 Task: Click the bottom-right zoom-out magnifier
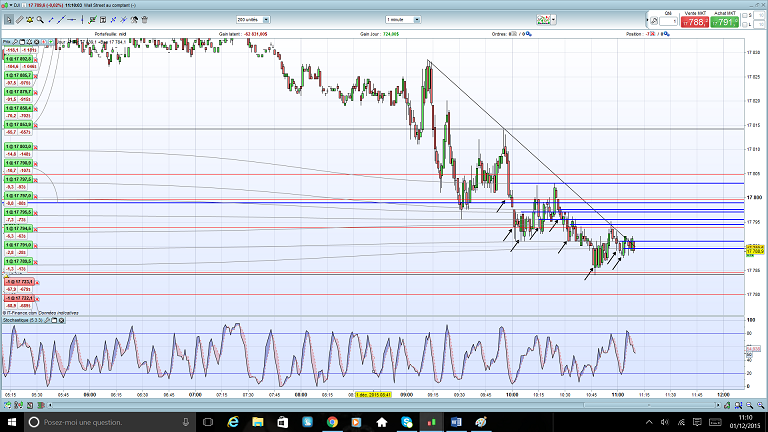[x=749, y=406]
